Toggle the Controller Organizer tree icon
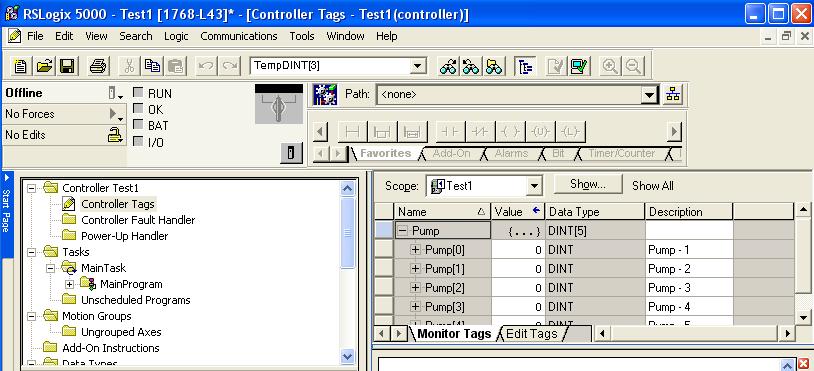The width and height of the screenshot is (814, 371). point(525,66)
